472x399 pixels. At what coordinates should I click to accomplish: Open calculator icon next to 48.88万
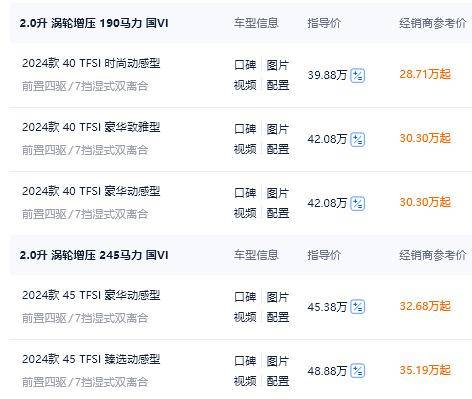[358, 371]
